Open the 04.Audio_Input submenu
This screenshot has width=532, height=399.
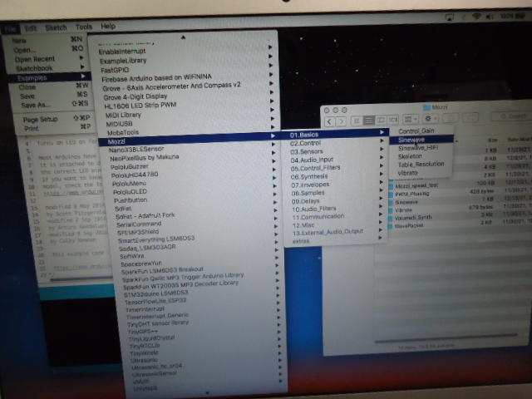coord(336,160)
